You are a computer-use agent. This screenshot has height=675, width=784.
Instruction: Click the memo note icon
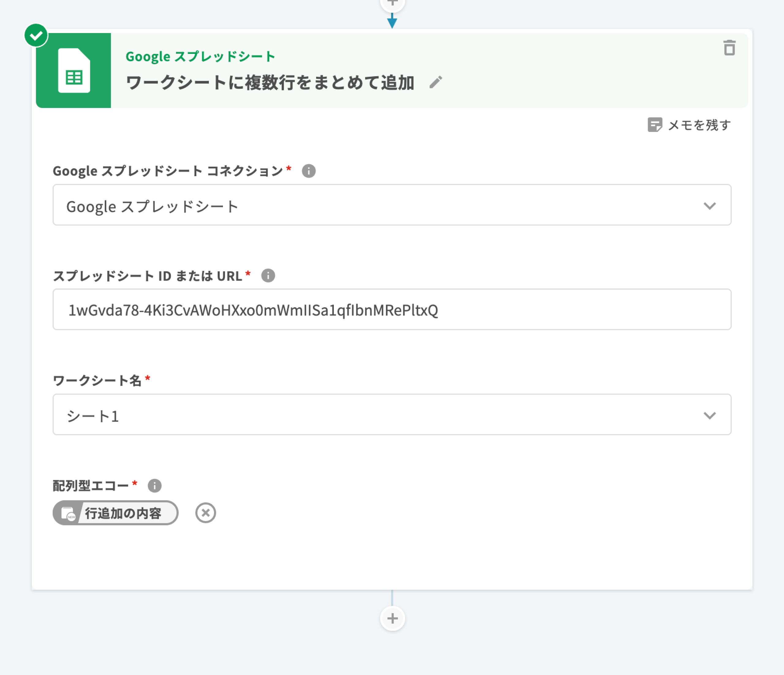click(x=654, y=125)
